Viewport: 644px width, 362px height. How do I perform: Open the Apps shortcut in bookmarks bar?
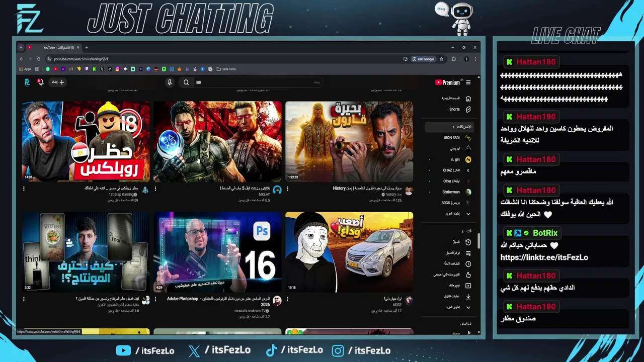[25, 69]
